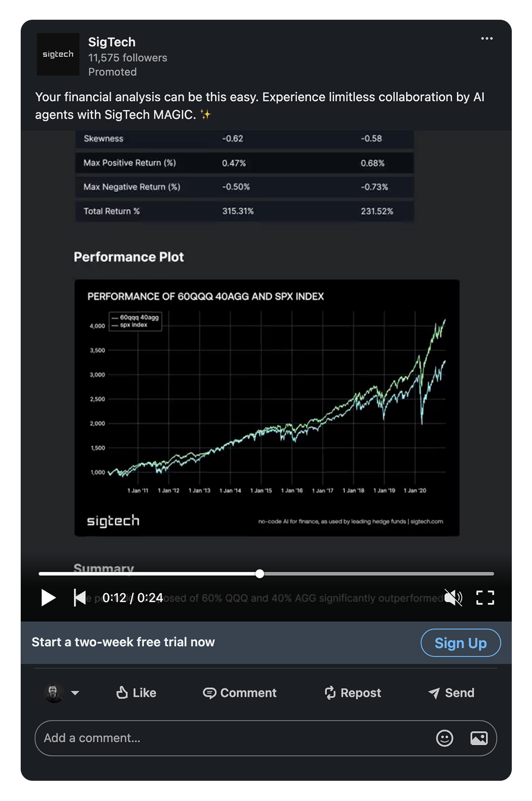This screenshot has height=801, width=532.
Task: Open the Comment action
Action: (240, 693)
